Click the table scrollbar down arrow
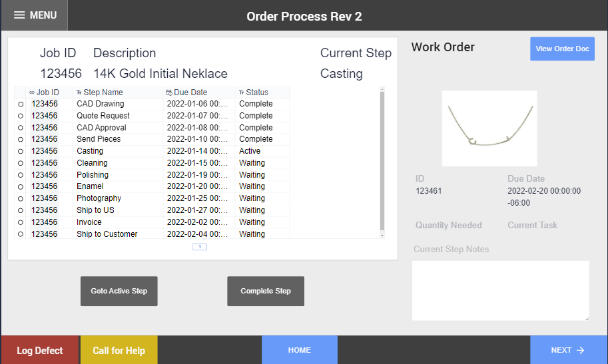This screenshot has width=608, height=364. (x=382, y=235)
